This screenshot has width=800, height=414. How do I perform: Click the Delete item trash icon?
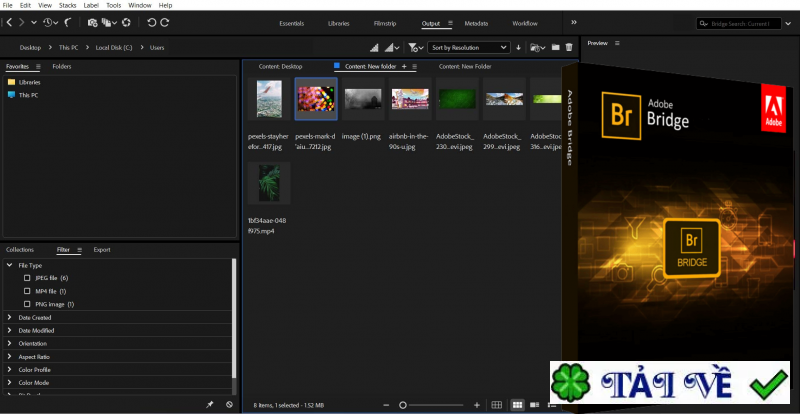click(x=569, y=47)
